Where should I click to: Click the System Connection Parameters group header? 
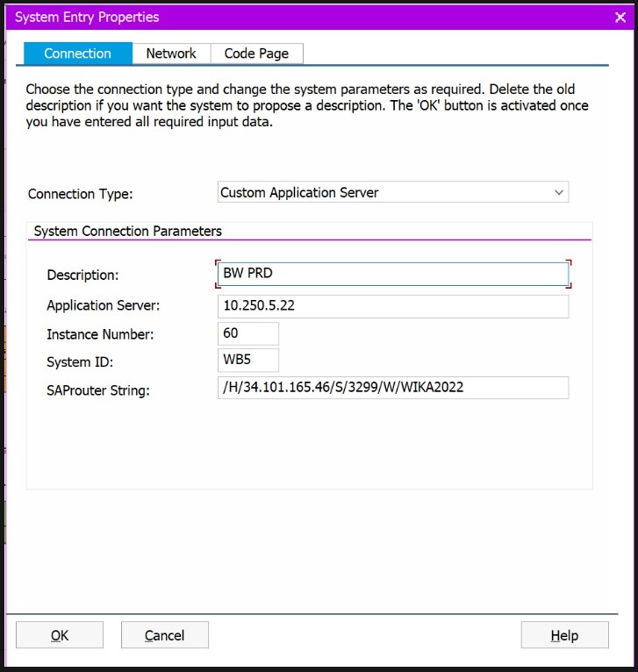[x=128, y=232]
